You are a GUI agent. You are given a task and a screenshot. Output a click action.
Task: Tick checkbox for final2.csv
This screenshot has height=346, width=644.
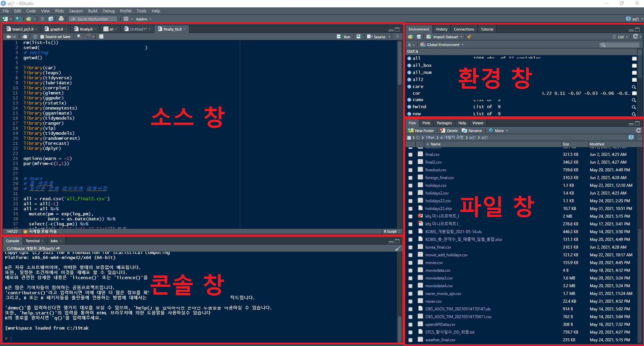point(410,162)
